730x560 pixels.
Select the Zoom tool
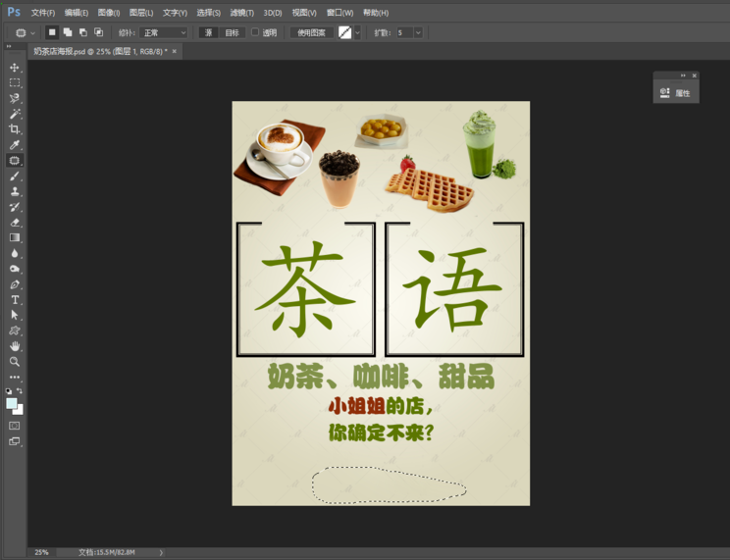[15, 362]
